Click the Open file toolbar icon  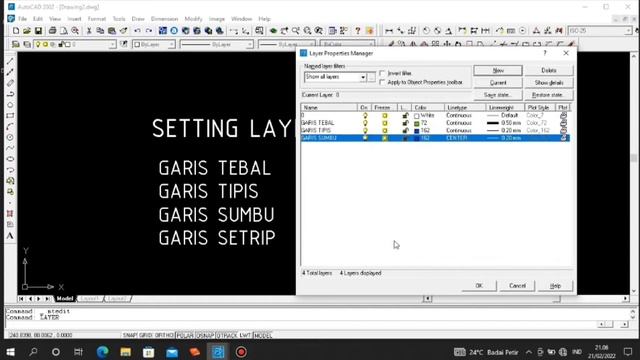pyautogui.click(x=27, y=31)
